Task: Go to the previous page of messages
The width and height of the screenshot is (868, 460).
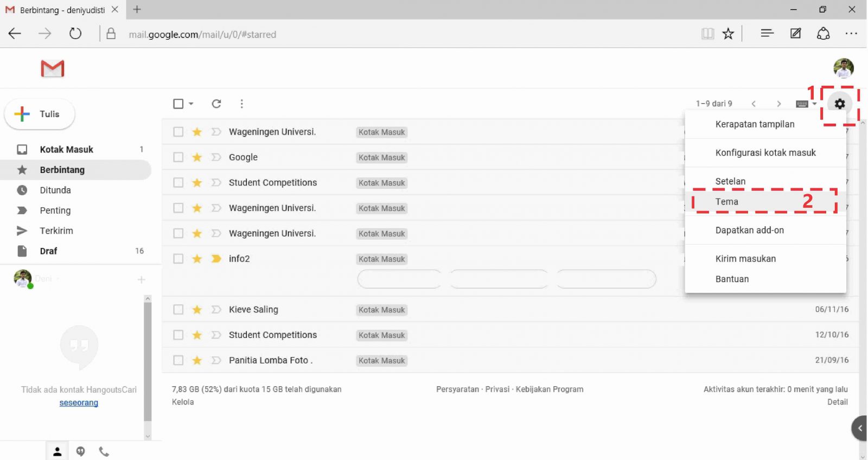Action: 754,104
